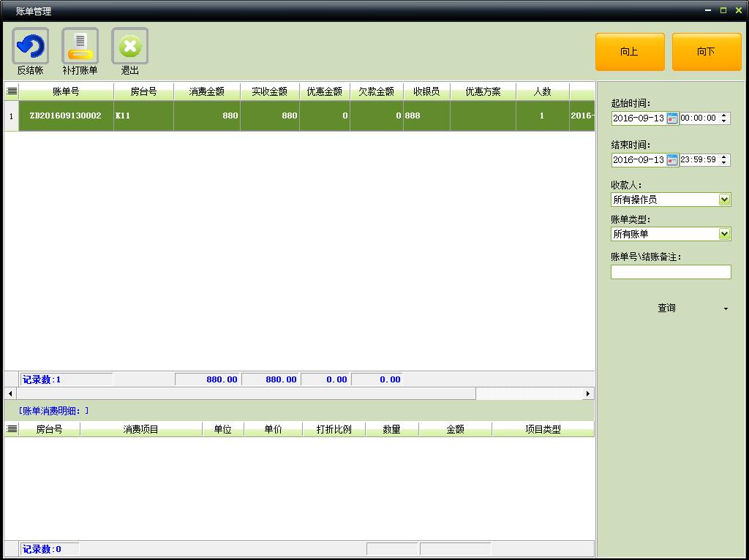Click the start time field 00:00:00
The image size is (749, 560).
pos(699,118)
